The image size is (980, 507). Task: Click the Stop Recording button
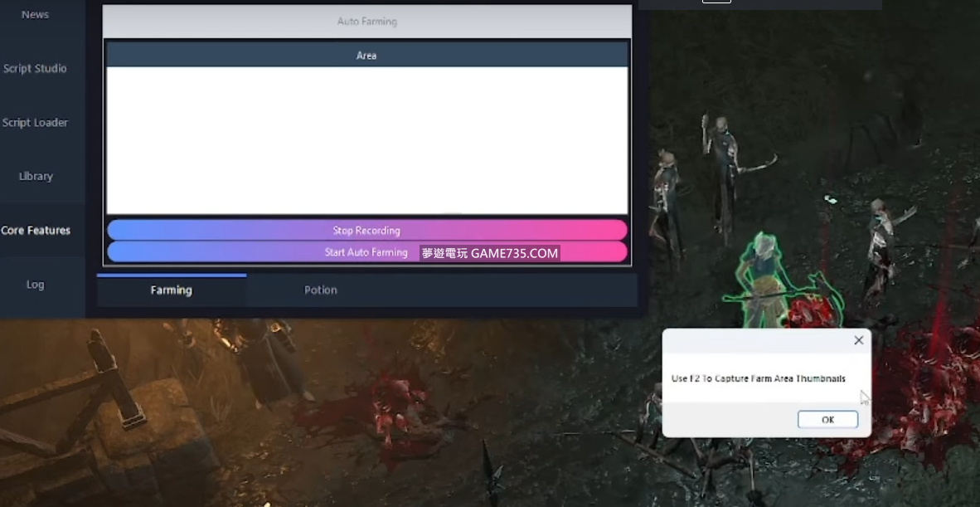pos(366,230)
